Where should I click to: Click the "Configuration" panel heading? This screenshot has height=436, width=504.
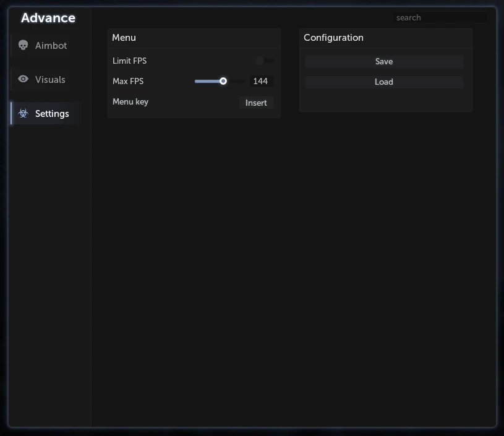pos(334,38)
